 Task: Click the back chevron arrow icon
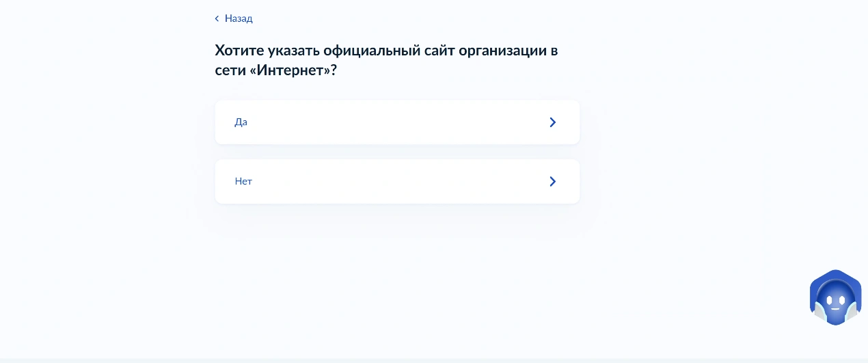pyautogui.click(x=217, y=18)
